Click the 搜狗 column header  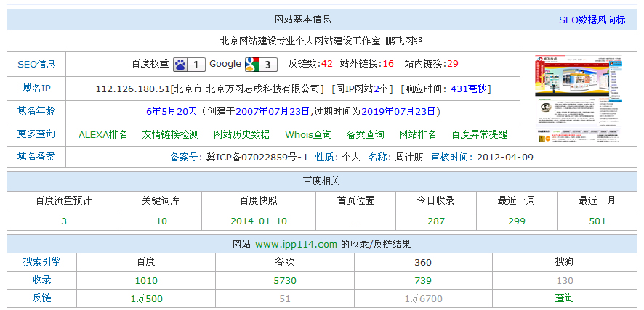pos(564,261)
